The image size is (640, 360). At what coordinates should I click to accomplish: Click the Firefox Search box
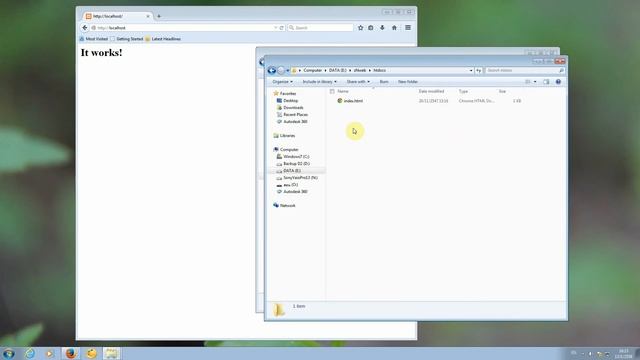point(320,28)
